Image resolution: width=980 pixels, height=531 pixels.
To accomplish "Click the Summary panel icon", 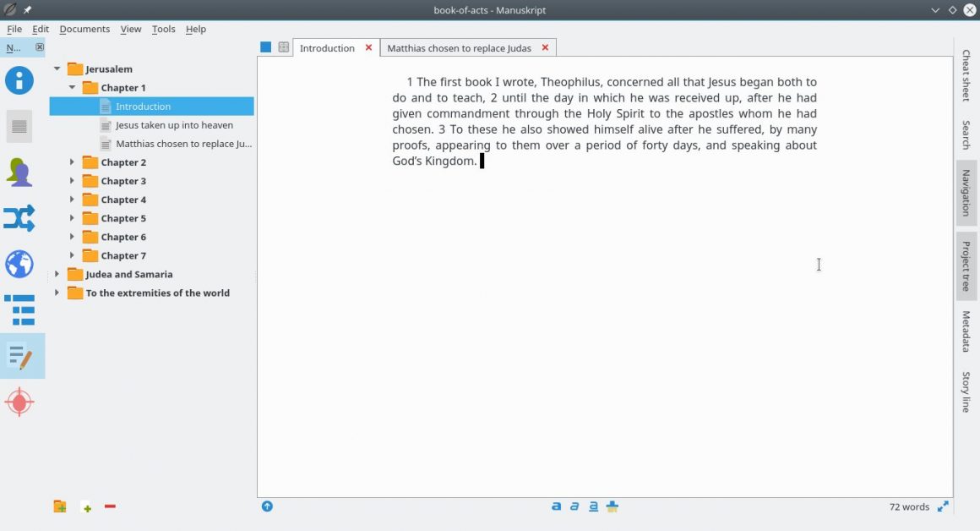I will (20, 126).
